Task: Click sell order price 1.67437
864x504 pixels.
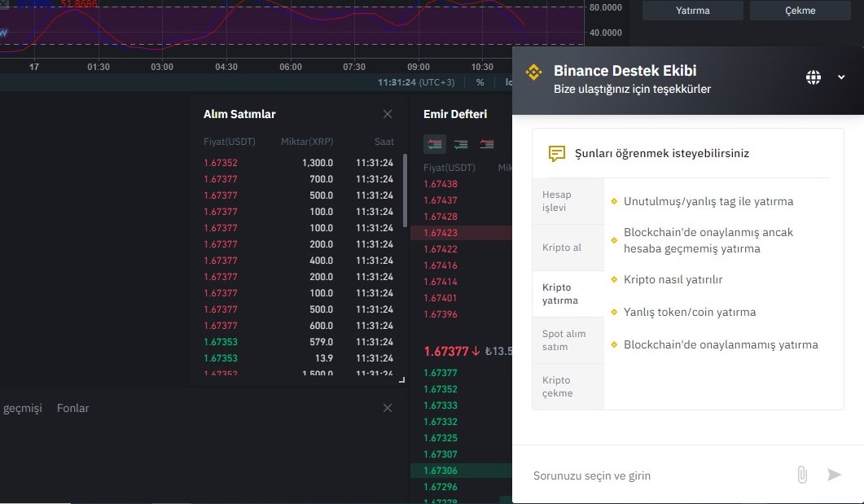Action: click(441, 200)
